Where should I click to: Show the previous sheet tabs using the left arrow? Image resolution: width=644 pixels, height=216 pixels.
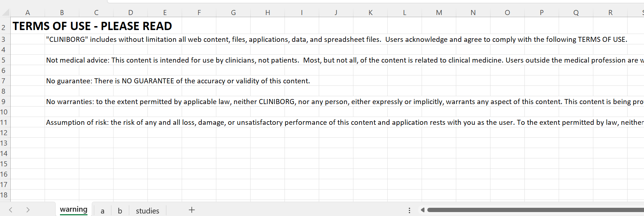pos(11,210)
